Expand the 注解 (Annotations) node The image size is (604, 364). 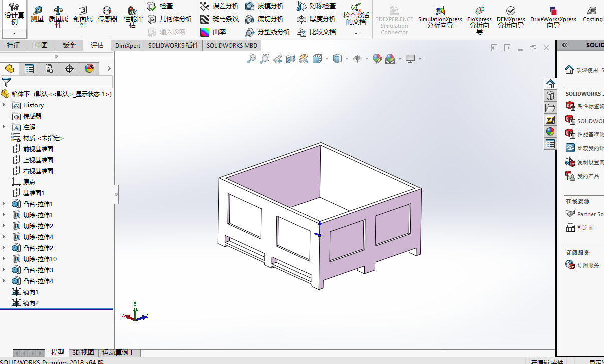coord(5,127)
